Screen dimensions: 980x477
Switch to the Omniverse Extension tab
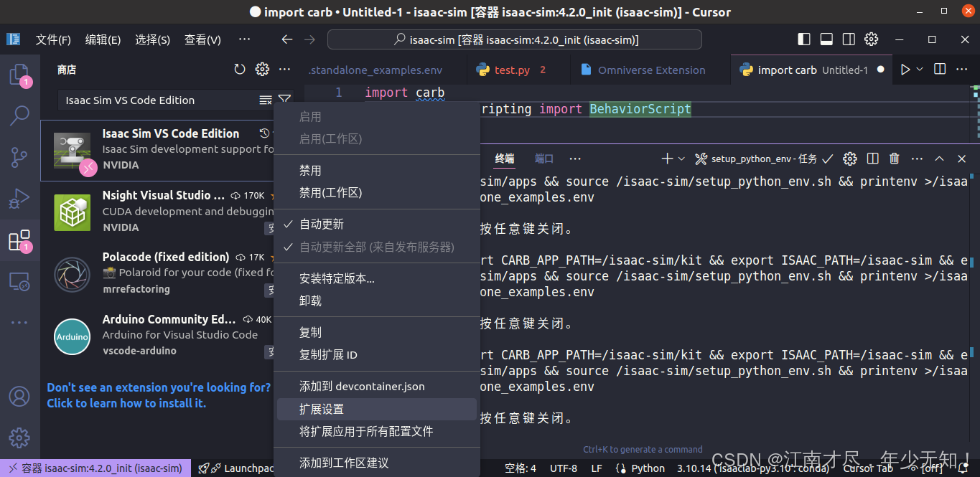click(x=651, y=70)
